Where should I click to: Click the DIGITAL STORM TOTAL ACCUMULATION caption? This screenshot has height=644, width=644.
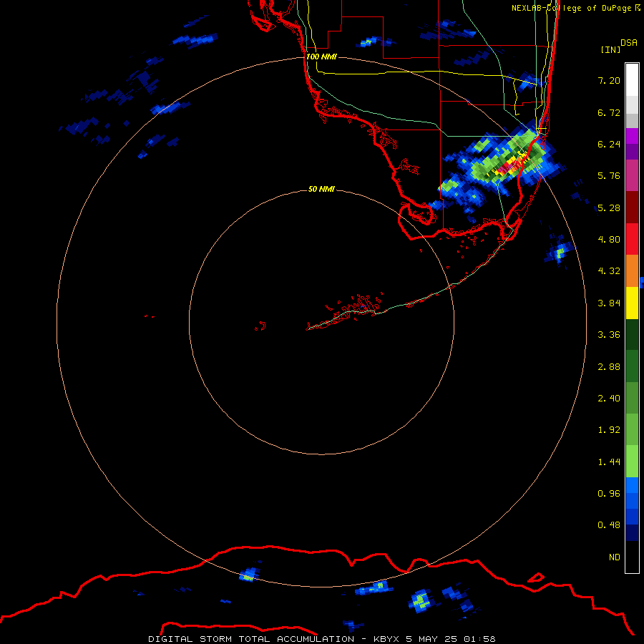[x=251, y=639]
